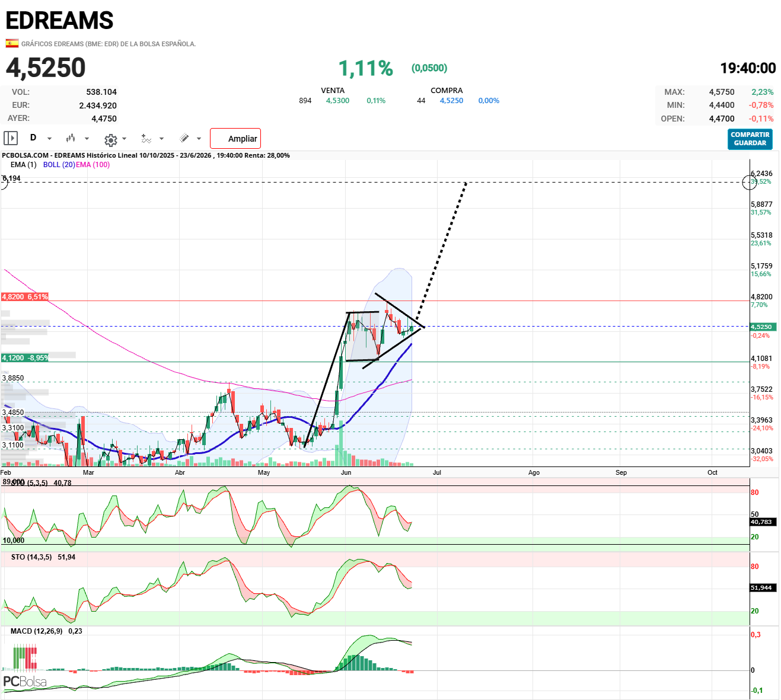Click the MIN value 4,4400
This screenshot has height=700, width=781.
point(722,105)
